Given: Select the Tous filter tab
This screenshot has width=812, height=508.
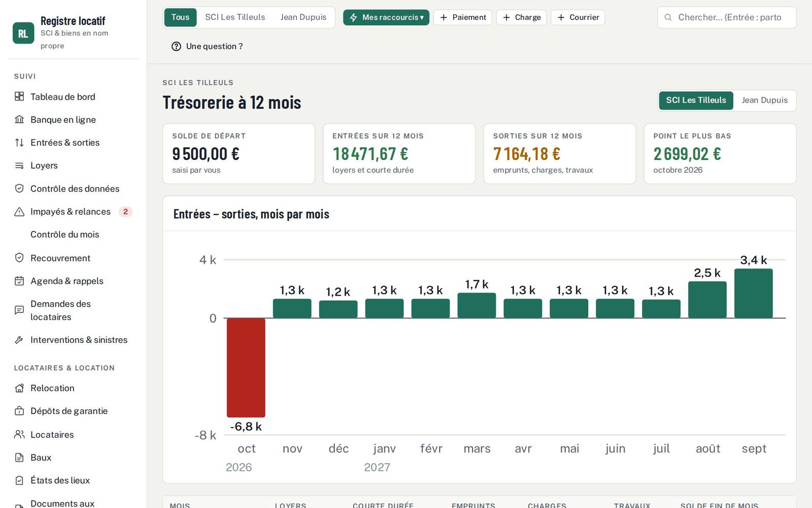Looking at the screenshot, I should coord(180,17).
